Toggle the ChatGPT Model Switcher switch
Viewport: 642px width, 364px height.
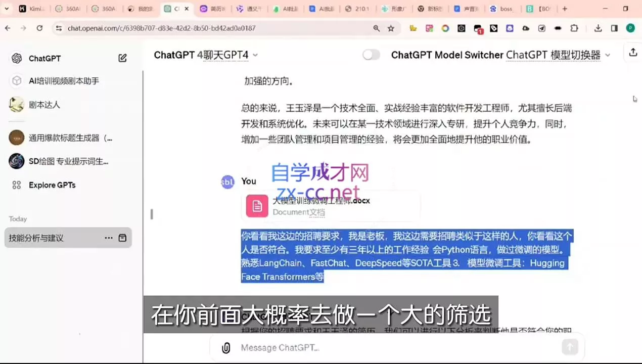point(371,55)
